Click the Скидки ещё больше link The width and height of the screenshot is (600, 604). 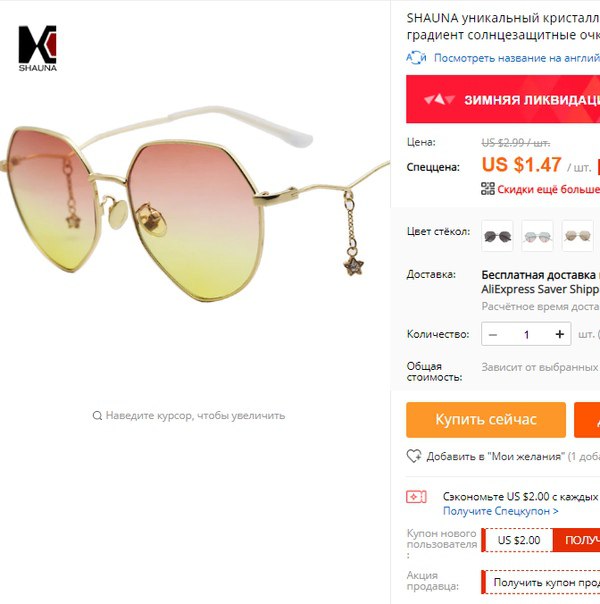pyautogui.click(x=548, y=189)
